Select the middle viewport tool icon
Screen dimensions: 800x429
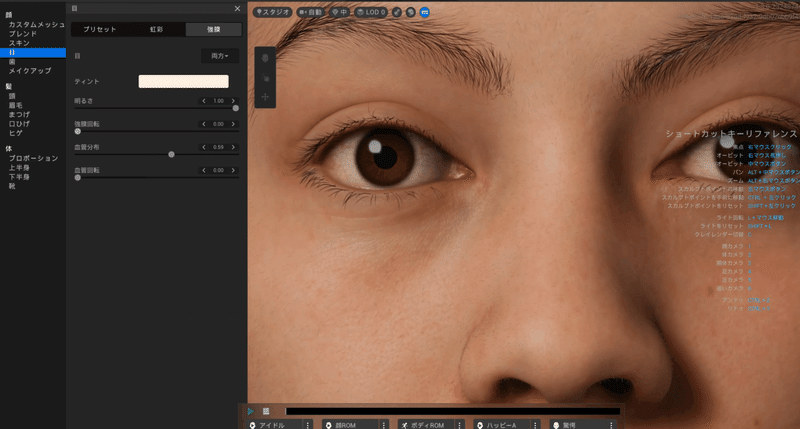[x=265, y=78]
